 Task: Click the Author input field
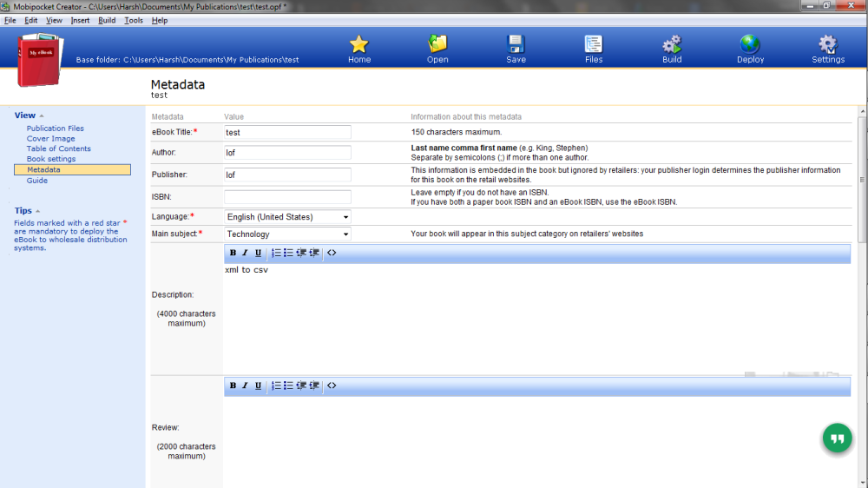point(287,152)
